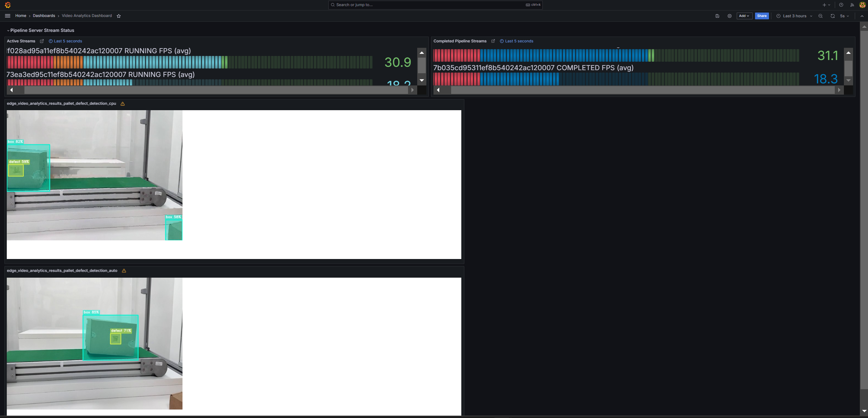
Task: Go to Dashboards breadcrumb
Action: tap(44, 16)
